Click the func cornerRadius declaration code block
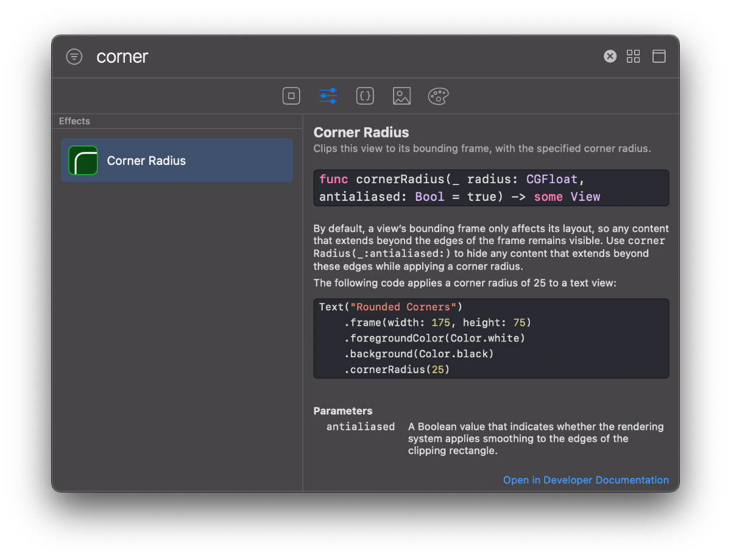Viewport: 731px width, 560px height. pyautogui.click(x=491, y=188)
